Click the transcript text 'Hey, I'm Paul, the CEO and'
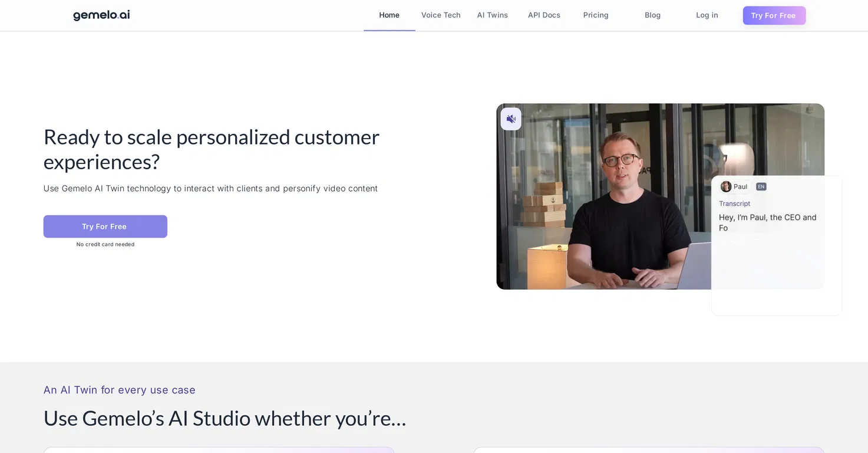868x453 pixels. [767, 217]
